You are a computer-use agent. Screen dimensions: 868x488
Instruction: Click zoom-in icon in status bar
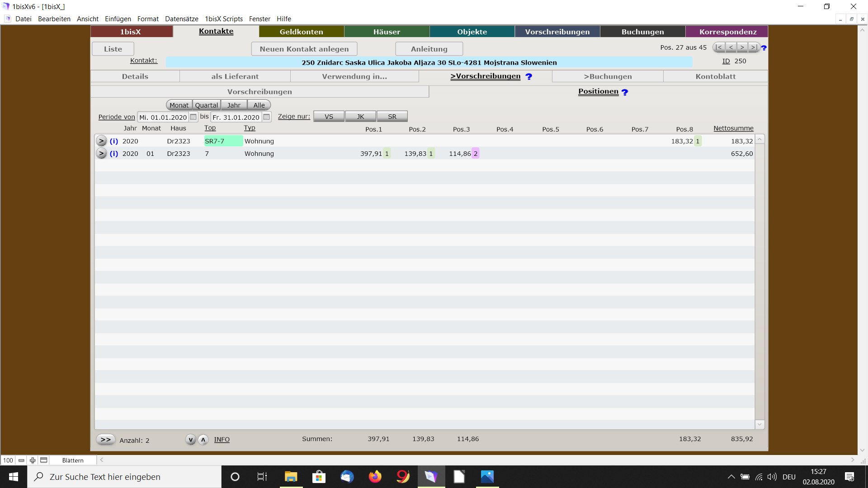coord(33,460)
